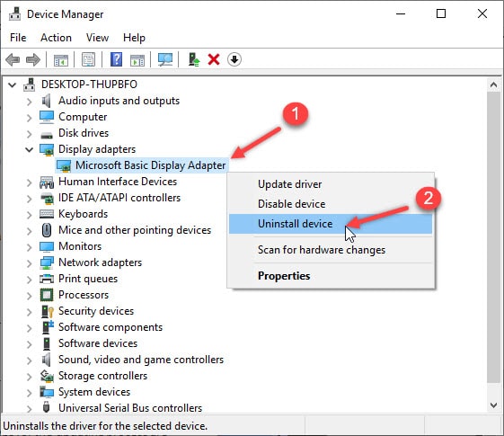Screen dimensions: 504x436
Task: Choose Disable device from context menu
Action: click(331, 204)
